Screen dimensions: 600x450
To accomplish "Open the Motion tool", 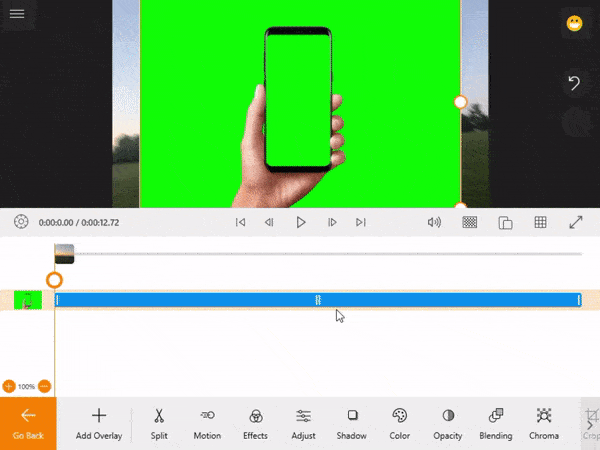I will 207,424.
